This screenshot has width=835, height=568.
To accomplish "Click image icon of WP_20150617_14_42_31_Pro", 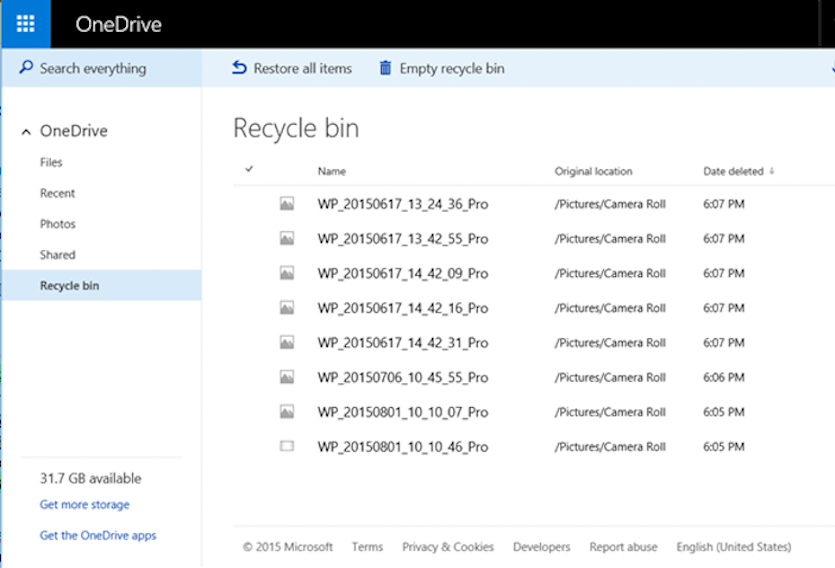I will [286, 342].
